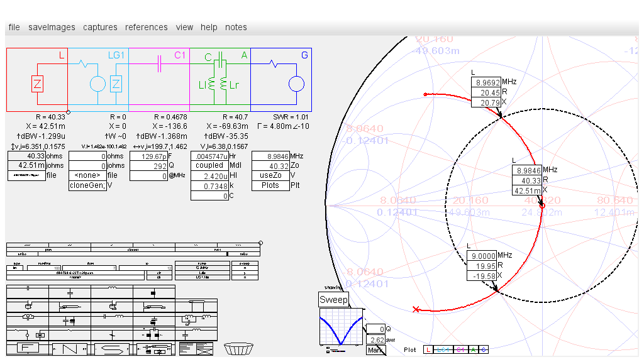
Task: Edit the 2.62 swr circle field
Action: 376,340
